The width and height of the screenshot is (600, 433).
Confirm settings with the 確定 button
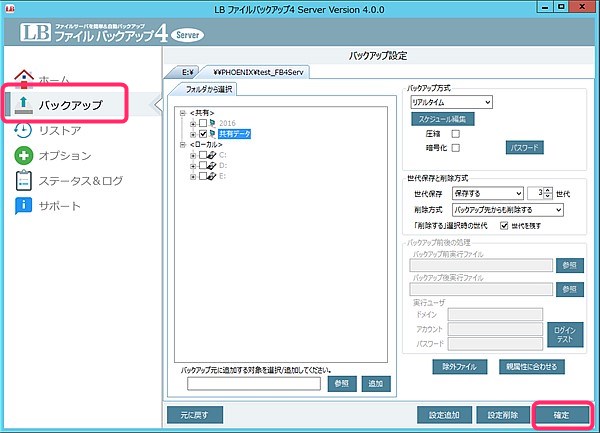pyautogui.click(x=562, y=415)
